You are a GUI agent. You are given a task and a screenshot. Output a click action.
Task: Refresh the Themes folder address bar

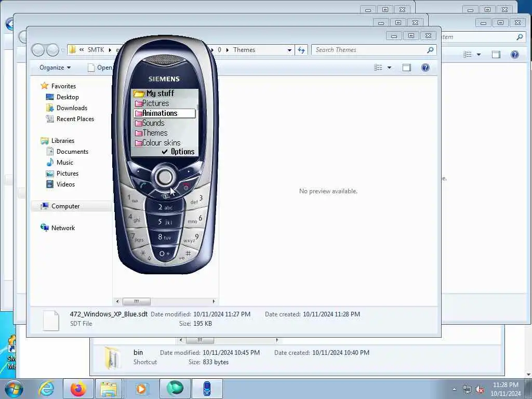[x=301, y=50]
